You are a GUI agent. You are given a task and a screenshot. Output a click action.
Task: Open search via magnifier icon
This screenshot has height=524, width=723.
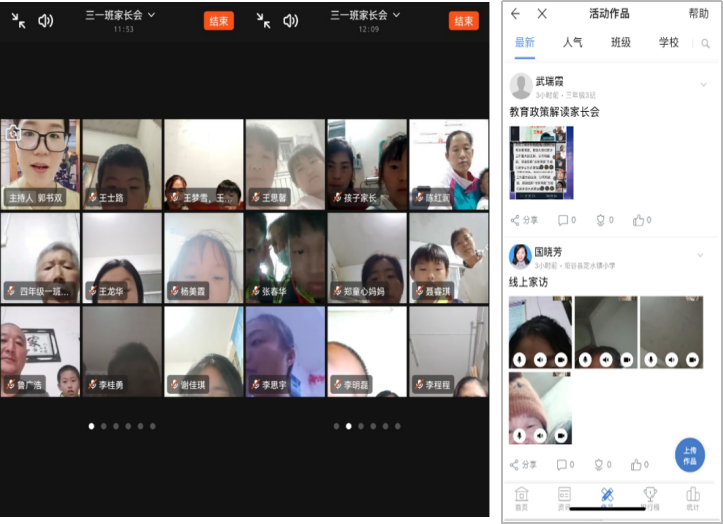(705, 44)
